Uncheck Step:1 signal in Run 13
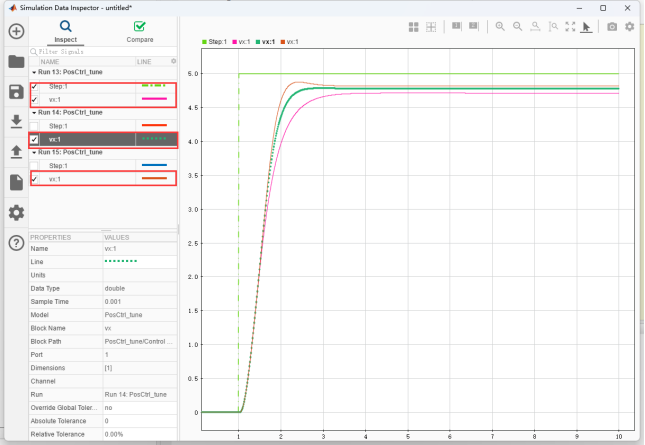This screenshot has width=645, height=445. (35, 86)
